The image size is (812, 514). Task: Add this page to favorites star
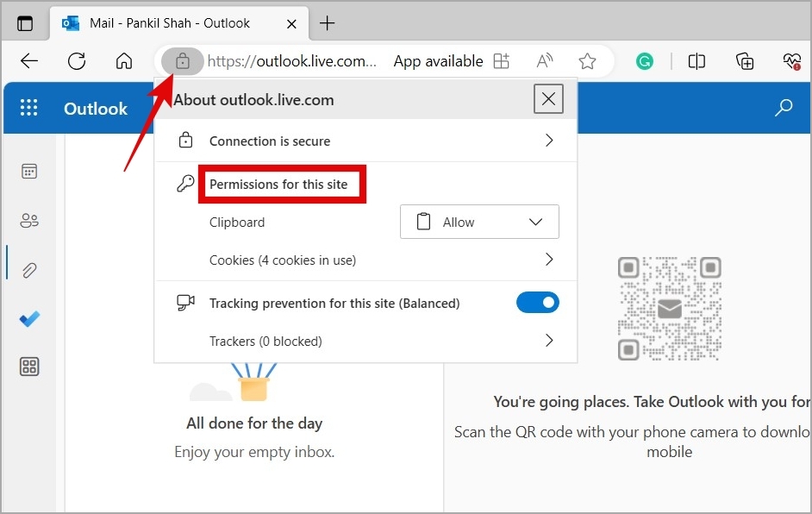(587, 61)
